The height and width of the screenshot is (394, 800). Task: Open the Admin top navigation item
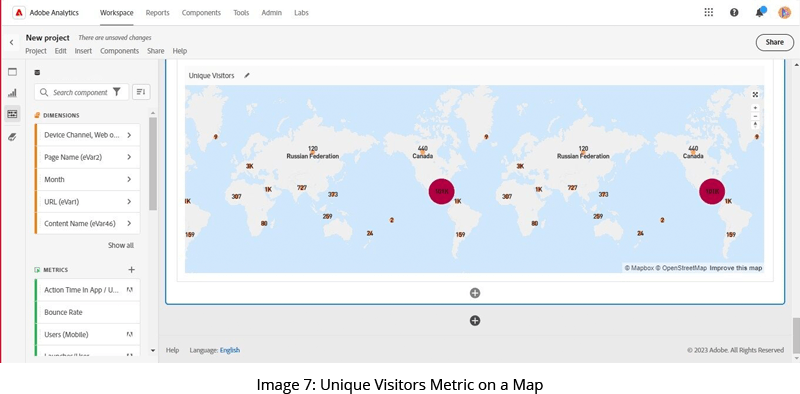click(271, 13)
